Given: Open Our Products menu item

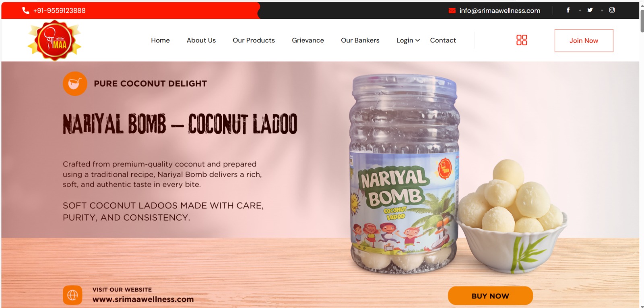Looking at the screenshot, I should tap(254, 40).
